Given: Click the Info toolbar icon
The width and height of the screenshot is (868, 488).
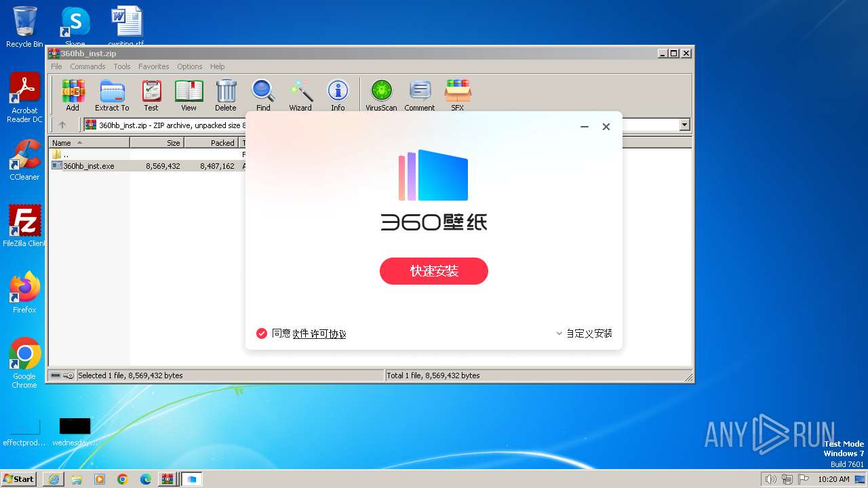Looking at the screenshot, I should coord(338,96).
